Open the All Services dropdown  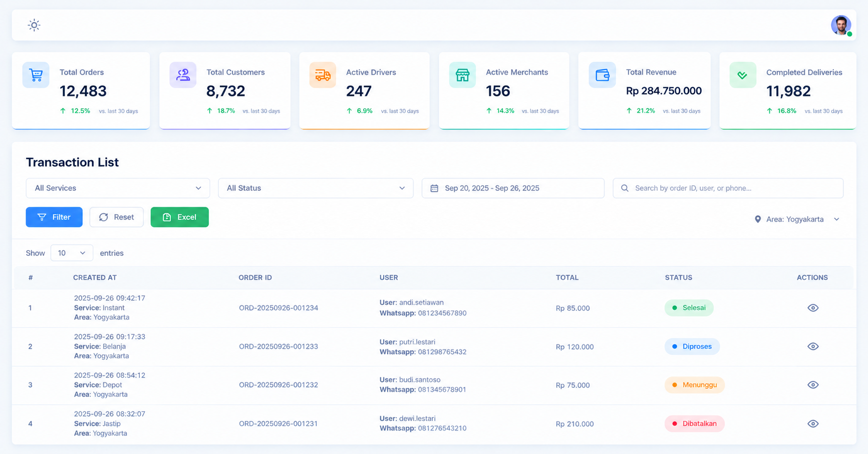pyautogui.click(x=118, y=188)
